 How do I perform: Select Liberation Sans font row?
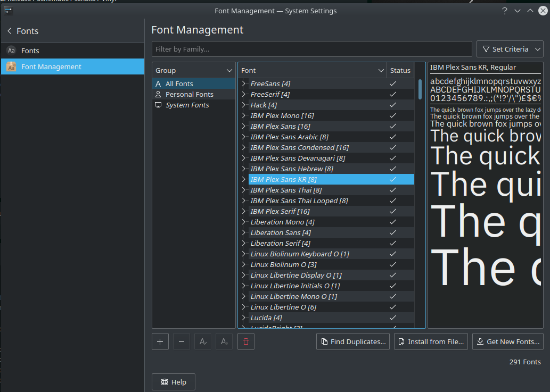click(x=332, y=232)
